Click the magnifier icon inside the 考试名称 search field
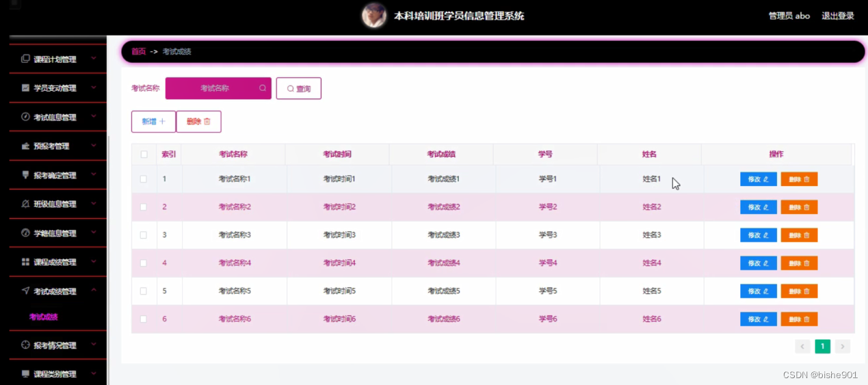Viewport: 868px width, 385px height. pos(263,88)
